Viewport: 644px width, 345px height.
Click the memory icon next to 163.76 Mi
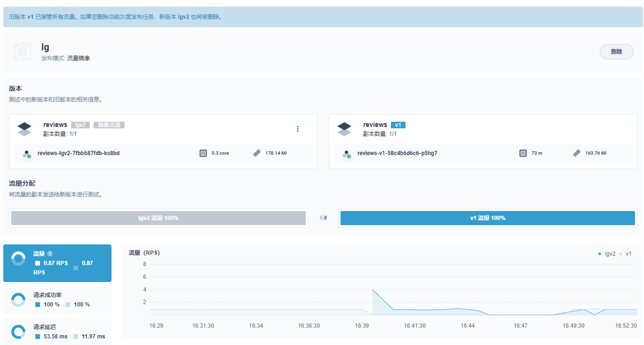click(577, 153)
